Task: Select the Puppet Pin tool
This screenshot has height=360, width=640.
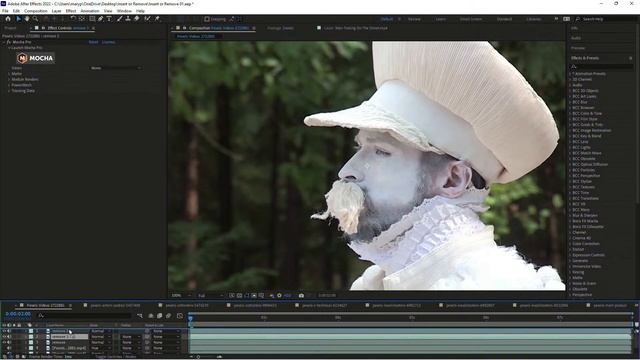Action: coord(157,19)
